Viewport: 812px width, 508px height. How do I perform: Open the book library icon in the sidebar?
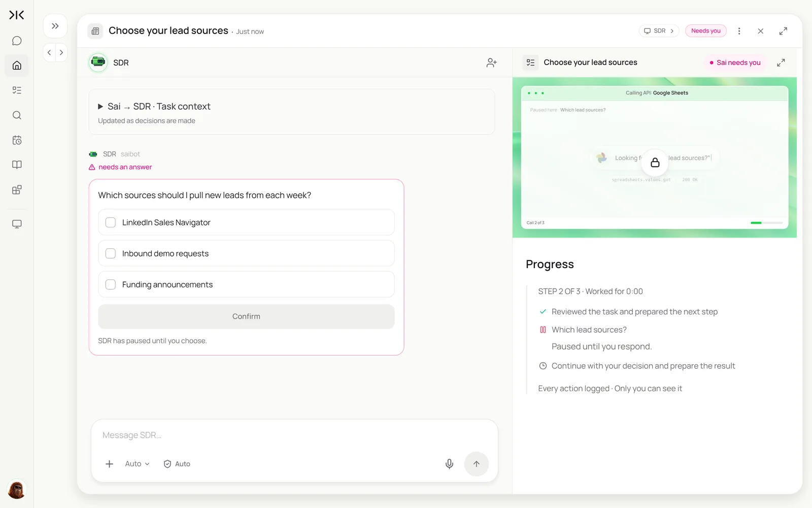[17, 165]
